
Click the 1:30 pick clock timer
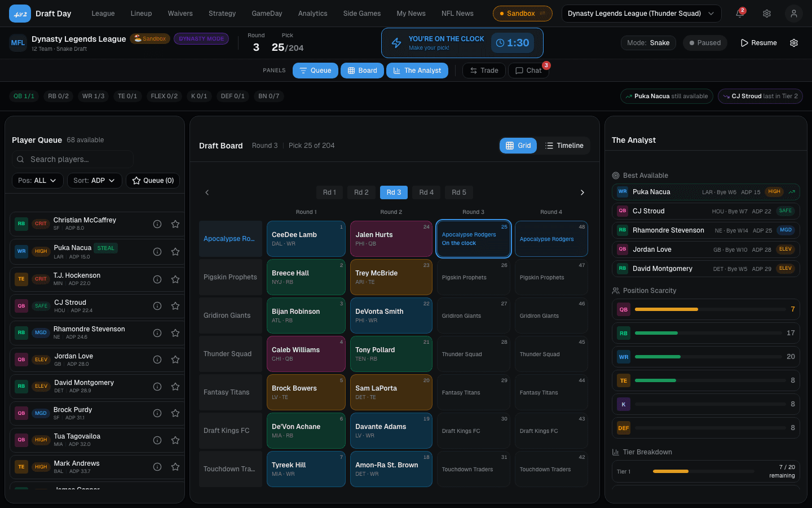[x=513, y=43]
